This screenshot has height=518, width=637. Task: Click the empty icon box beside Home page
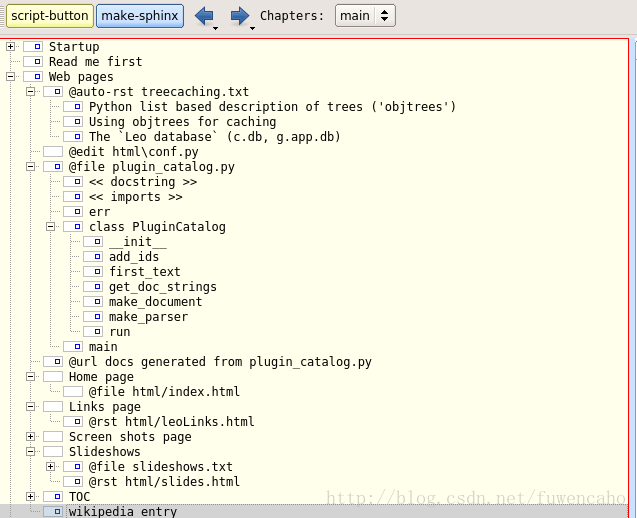tap(53, 377)
